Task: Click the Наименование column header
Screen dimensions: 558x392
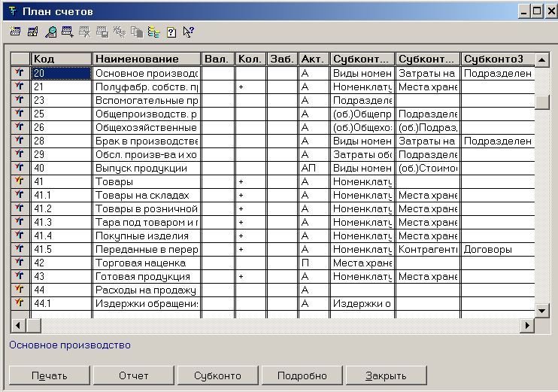Action: coord(146,59)
